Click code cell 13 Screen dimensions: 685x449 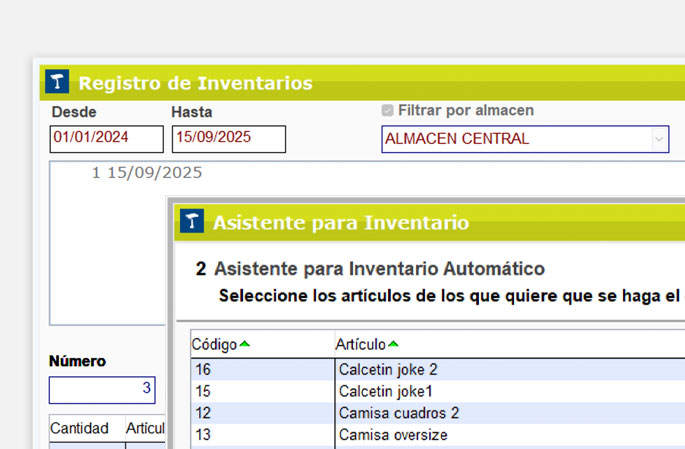pyautogui.click(x=263, y=435)
